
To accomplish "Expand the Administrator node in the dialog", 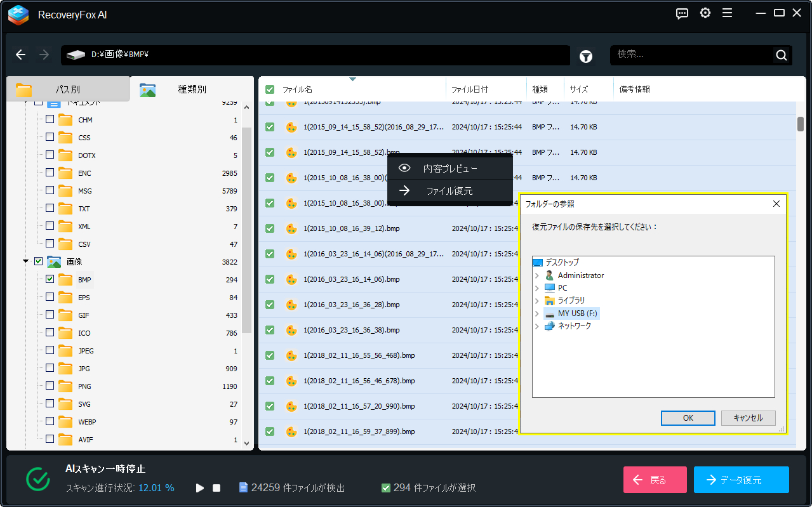I will [x=536, y=275].
